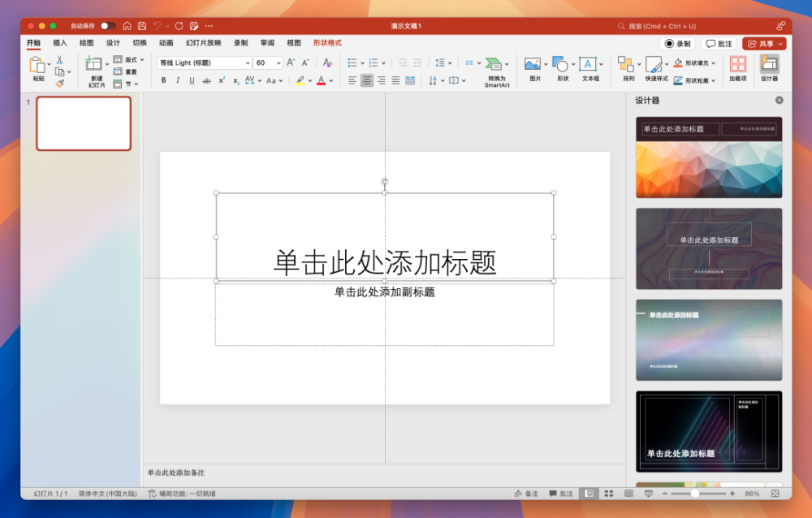Image resolution: width=812 pixels, height=518 pixels.
Task: Close the Designer (设计器) pane
Action: pos(779,100)
